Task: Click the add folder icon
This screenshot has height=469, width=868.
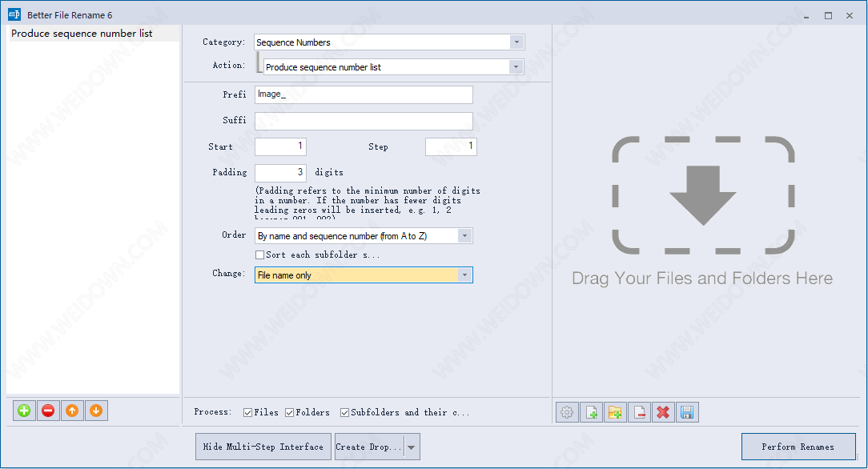Action: tap(615, 412)
